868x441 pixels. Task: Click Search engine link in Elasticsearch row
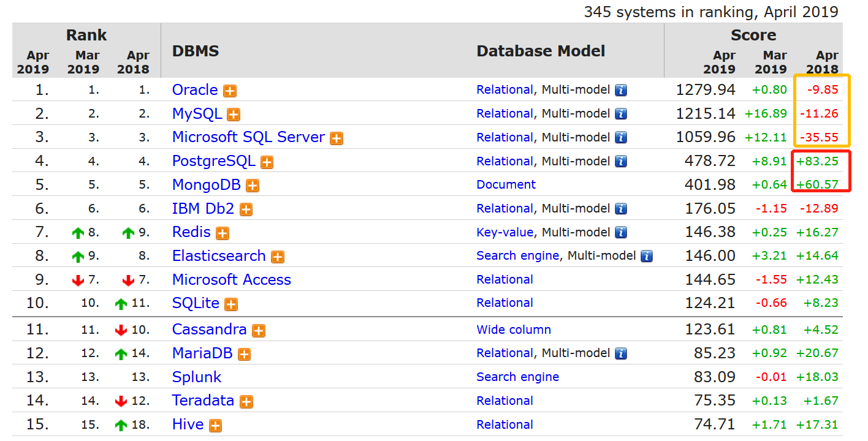tap(518, 256)
